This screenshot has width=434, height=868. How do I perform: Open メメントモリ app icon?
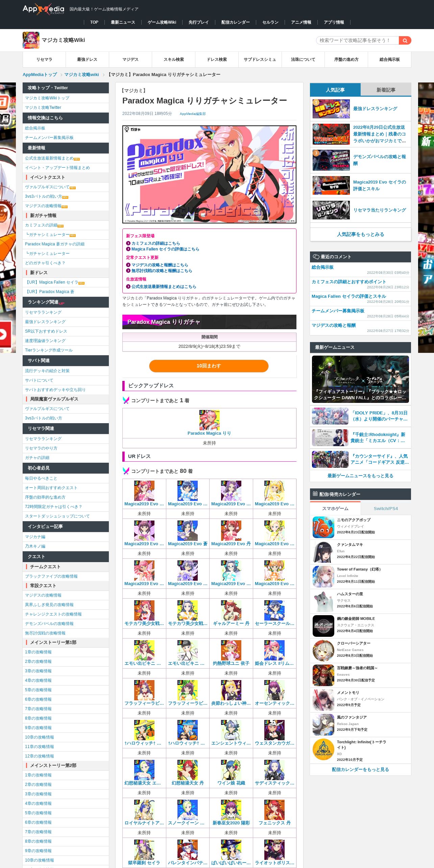click(323, 700)
